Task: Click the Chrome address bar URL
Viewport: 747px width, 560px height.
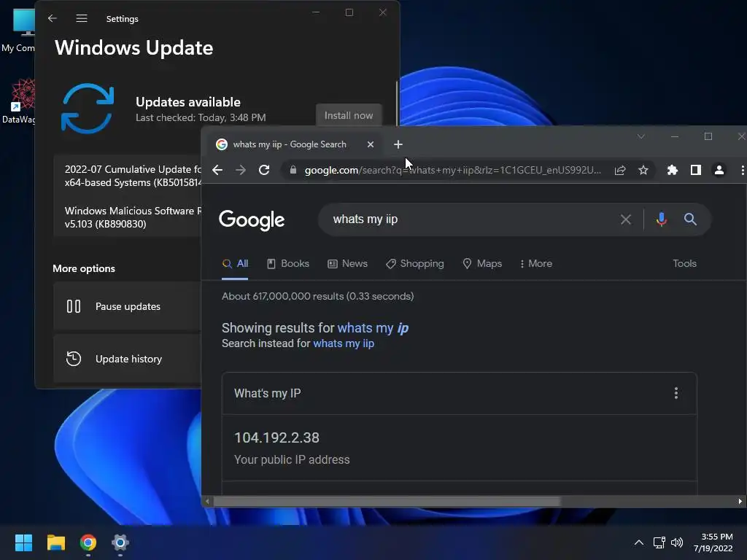Action: 452,170
